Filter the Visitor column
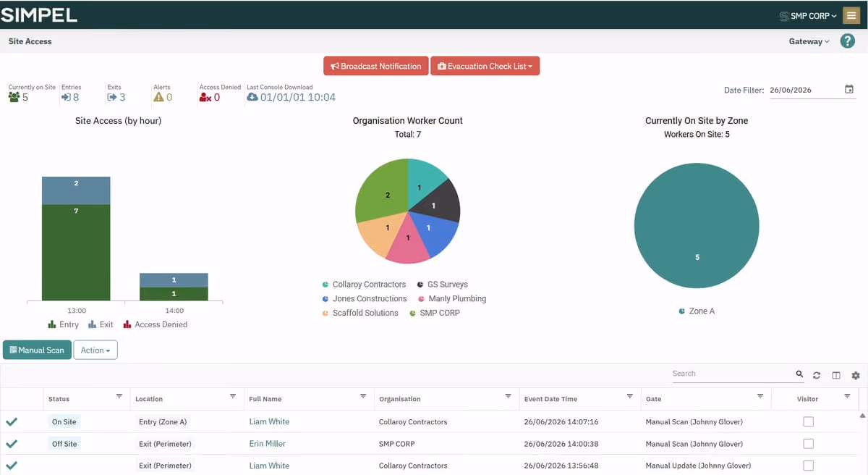This screenshot has width=868, height=475. click(847, 397)
